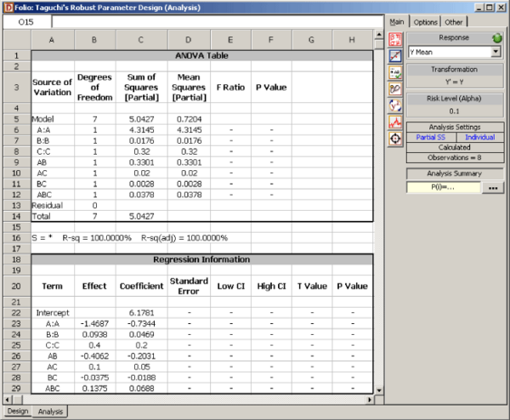
Task: Switch to the Options tab
Action: point(425,22)
